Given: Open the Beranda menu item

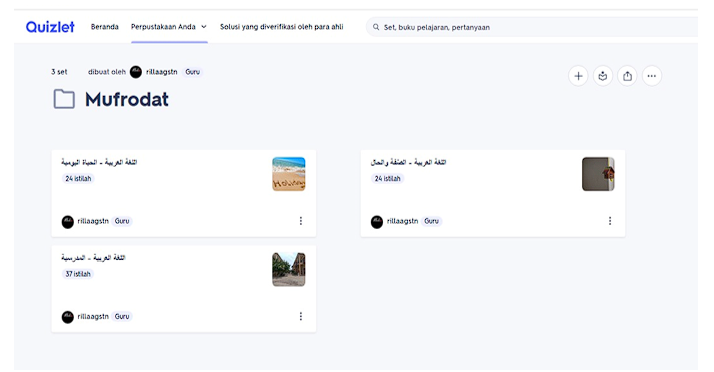Looking at the screenshot, I should point(104,27).
